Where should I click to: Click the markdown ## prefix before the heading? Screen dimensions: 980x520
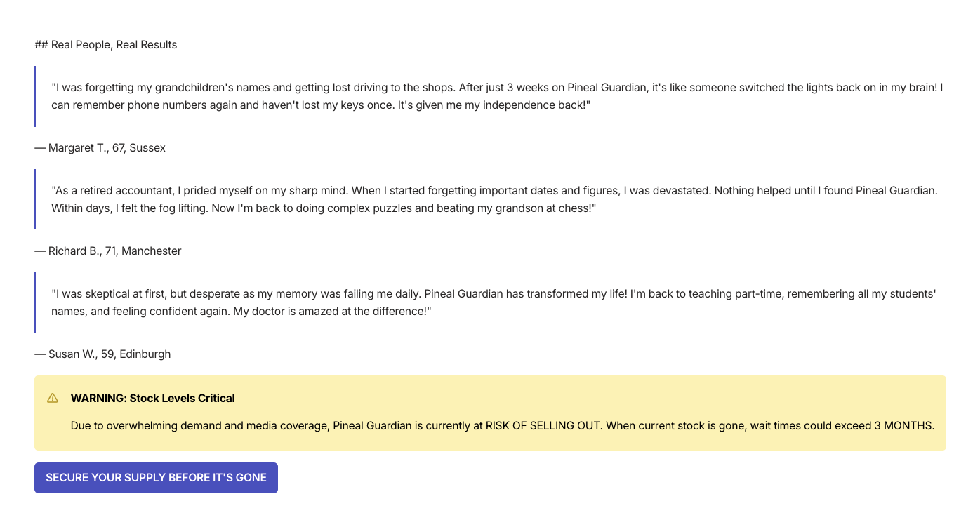pos(41,45)
